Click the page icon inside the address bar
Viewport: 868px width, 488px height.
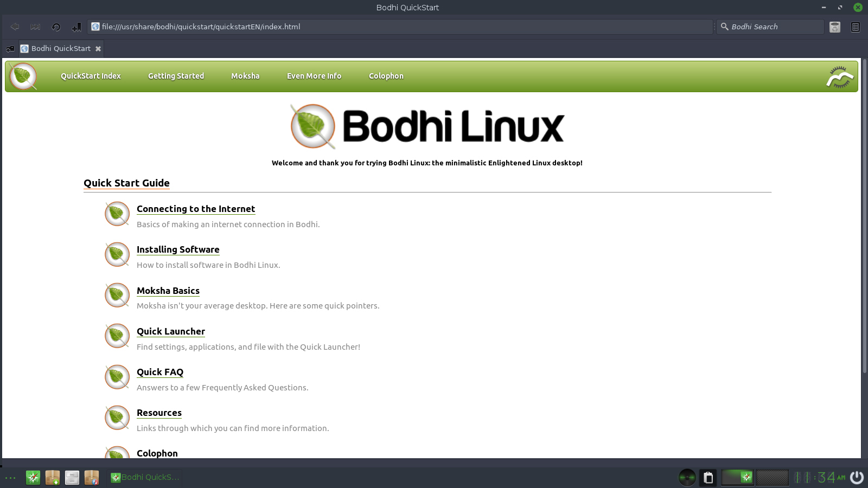(95, 27)
